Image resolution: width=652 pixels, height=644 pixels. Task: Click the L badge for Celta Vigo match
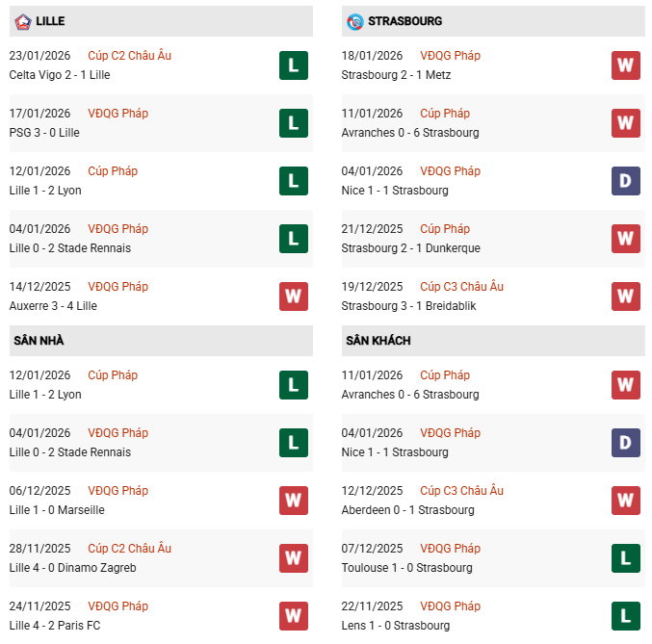coord(294,65)
